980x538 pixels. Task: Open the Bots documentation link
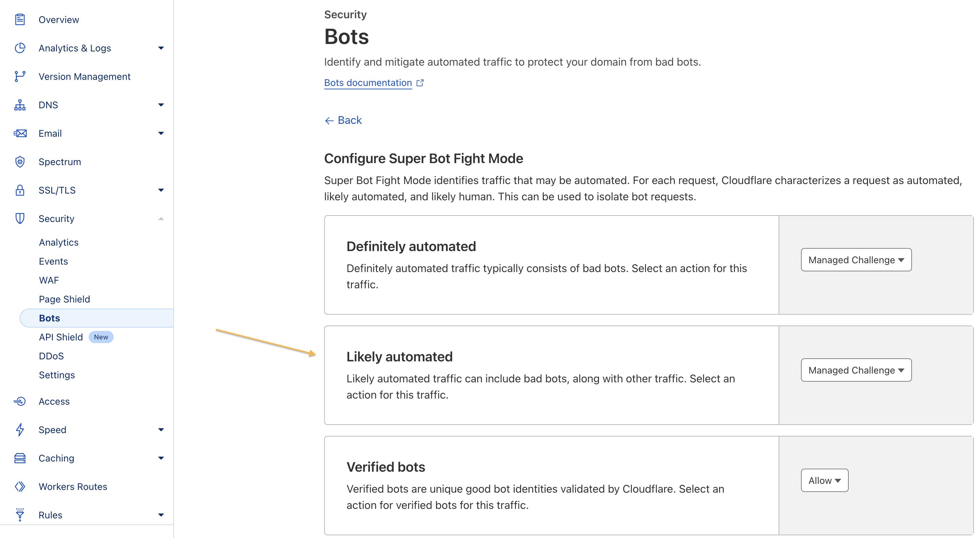click(x=368, y=83)
